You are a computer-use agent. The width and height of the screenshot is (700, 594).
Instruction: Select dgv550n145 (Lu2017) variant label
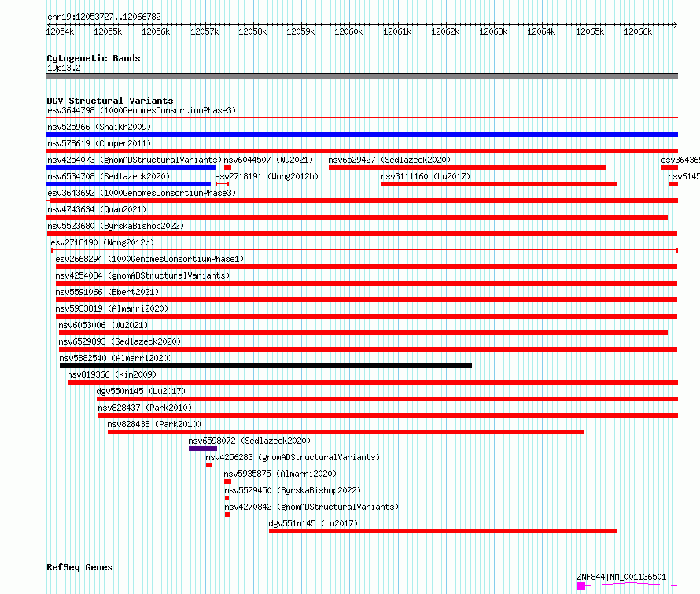(141, 391)
